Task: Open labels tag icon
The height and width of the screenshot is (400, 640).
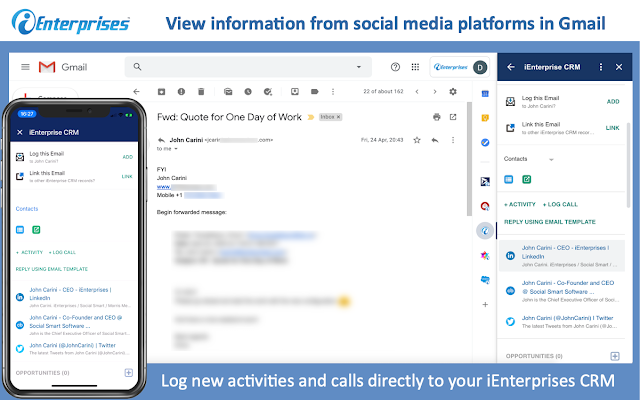Action: (315, 91)
